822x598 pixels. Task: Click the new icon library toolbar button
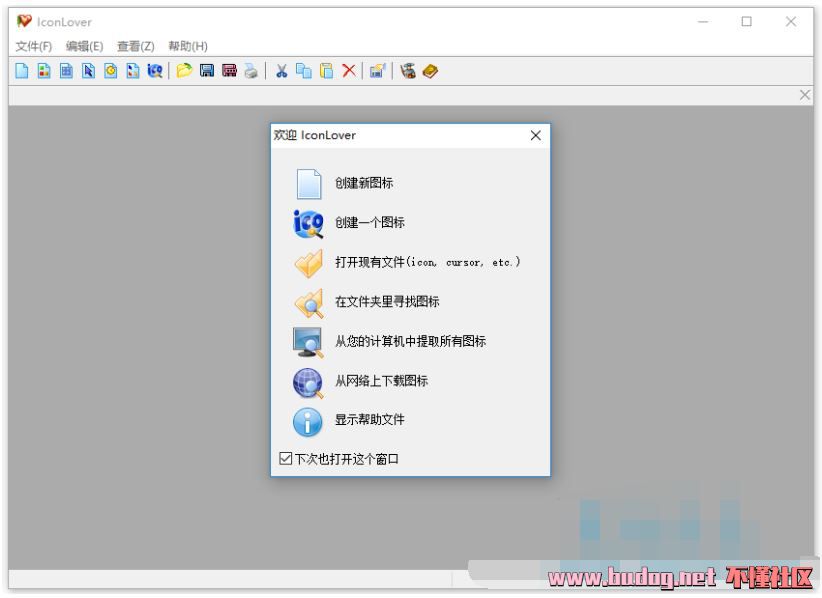(44, 70)
